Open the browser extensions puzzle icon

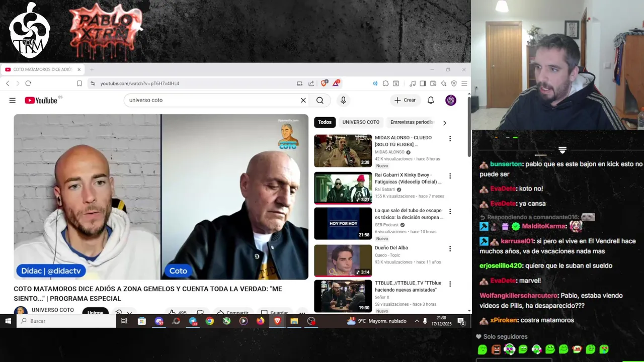tap(385, 83)
